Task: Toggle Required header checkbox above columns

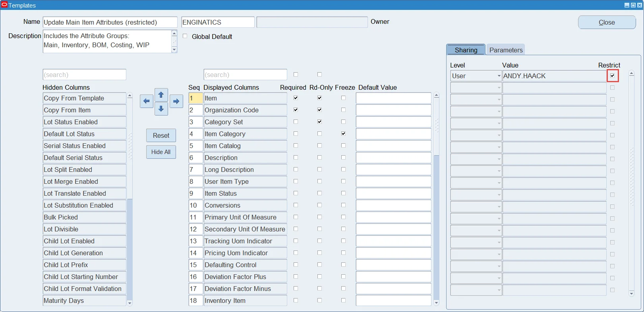Action: (296, 74)
